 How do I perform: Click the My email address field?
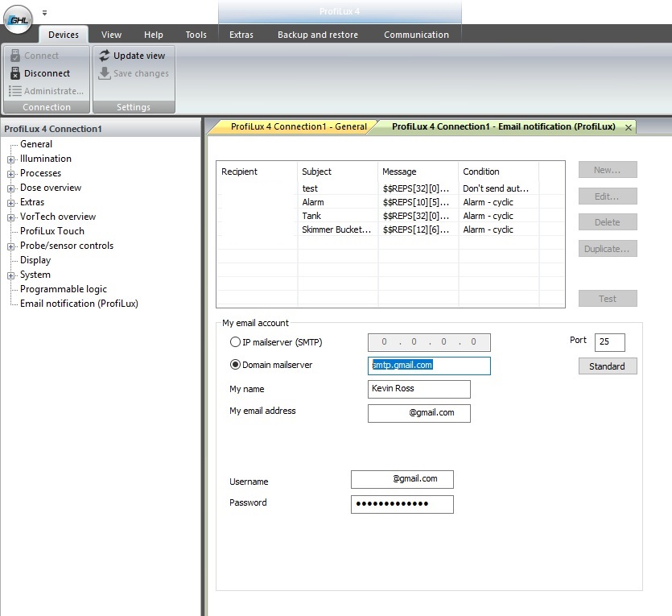click(418, 413)
